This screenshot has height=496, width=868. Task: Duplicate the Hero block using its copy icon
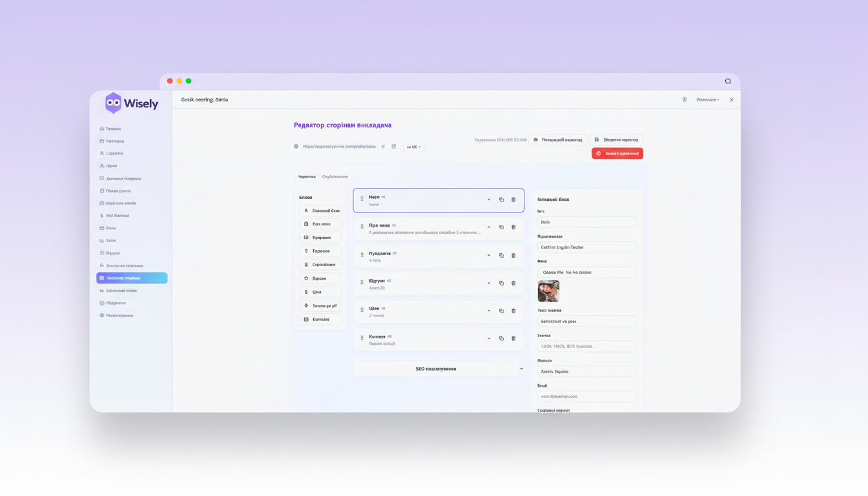coord(501,199)
